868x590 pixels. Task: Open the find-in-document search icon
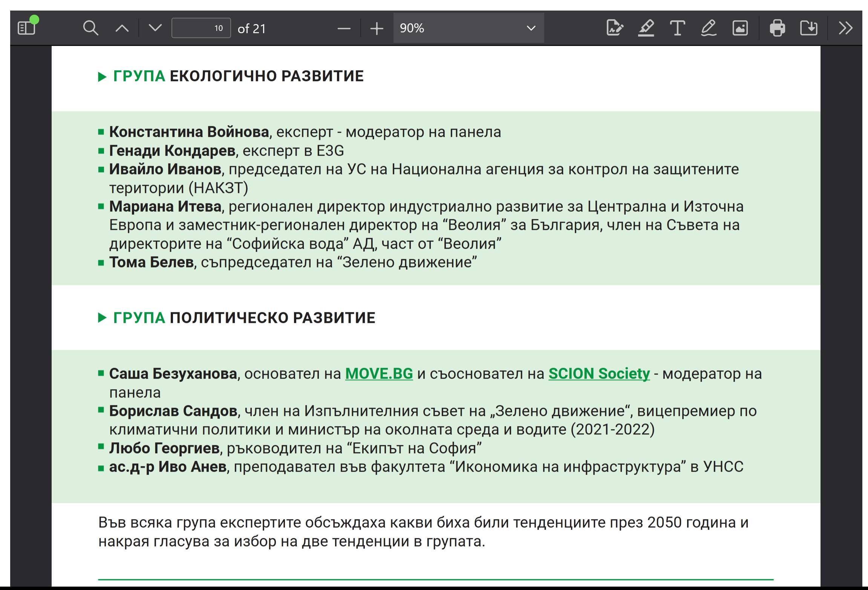click(90, 28)
